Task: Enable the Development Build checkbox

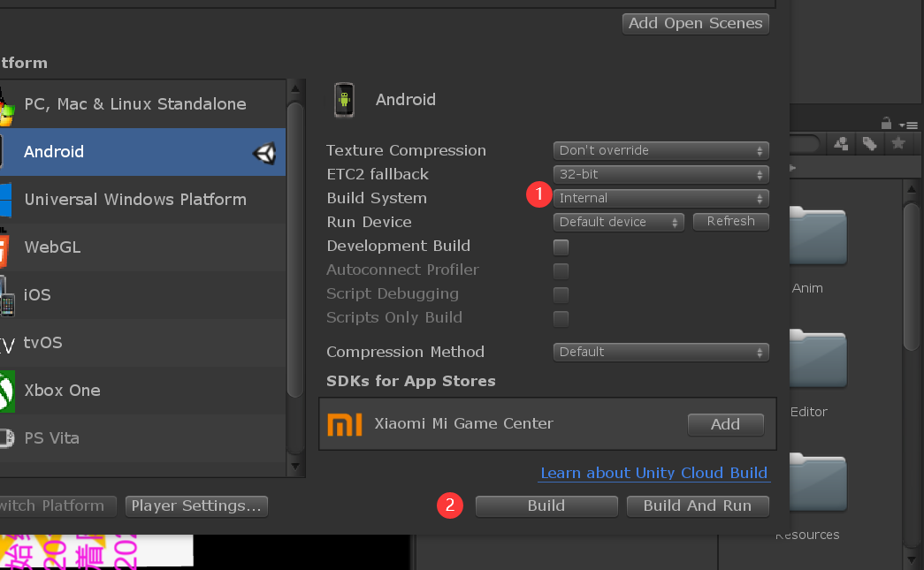Action: pos(561,247)
